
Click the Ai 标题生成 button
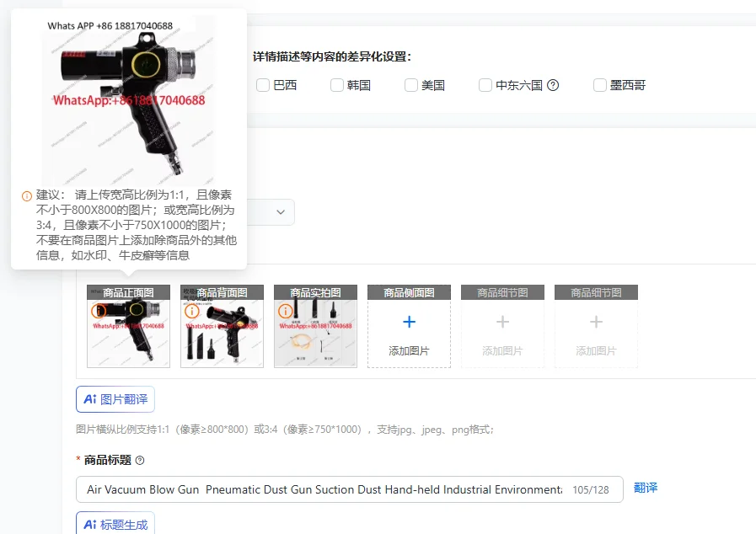point(118,524)
